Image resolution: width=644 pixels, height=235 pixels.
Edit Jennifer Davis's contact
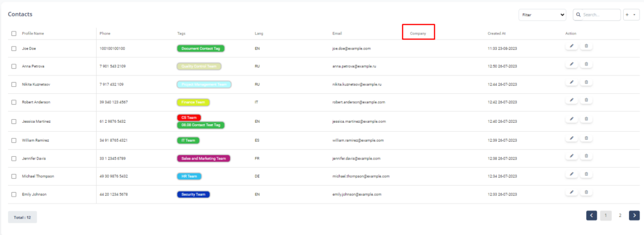click(571, 156)
